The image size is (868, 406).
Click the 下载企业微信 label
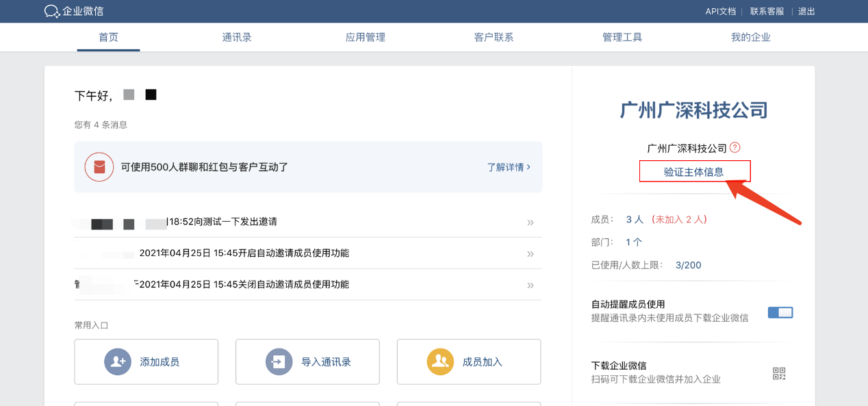pos(619,366)
